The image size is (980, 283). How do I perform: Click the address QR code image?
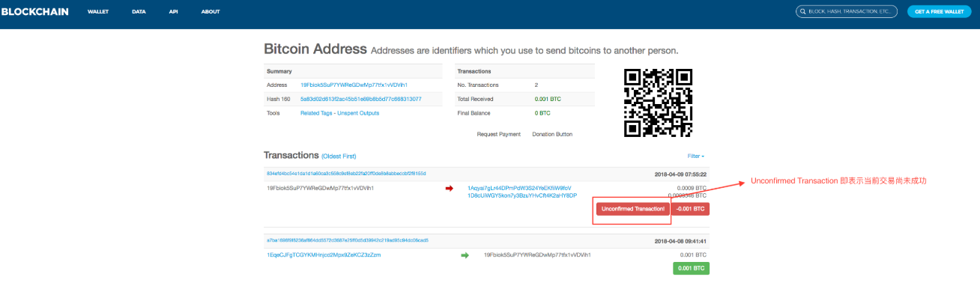tap(659, 103)
